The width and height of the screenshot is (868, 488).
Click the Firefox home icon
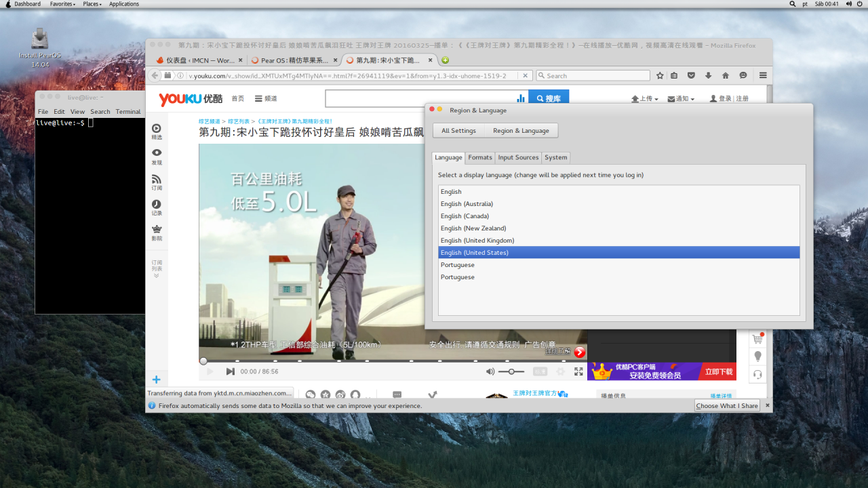click(x=726, y=75)
